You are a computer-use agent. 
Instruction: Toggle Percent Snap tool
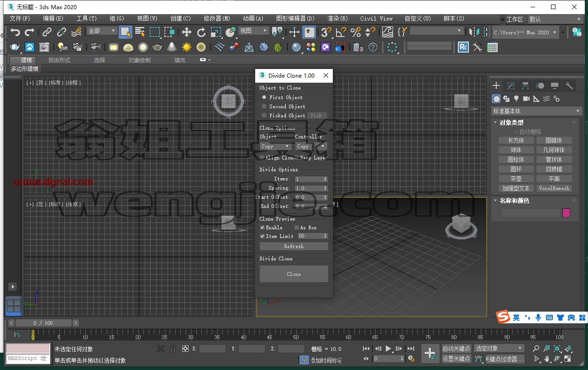coord(356,32)
